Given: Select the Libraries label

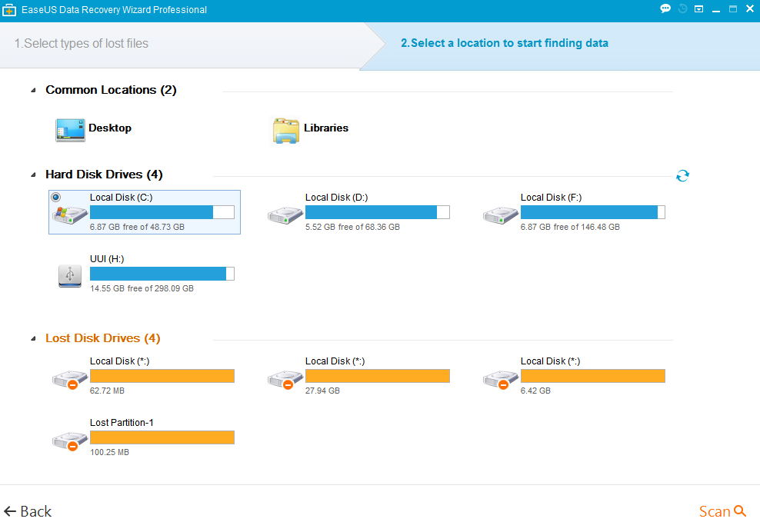Looking at the screenshot, I should (x=326, y=128).
